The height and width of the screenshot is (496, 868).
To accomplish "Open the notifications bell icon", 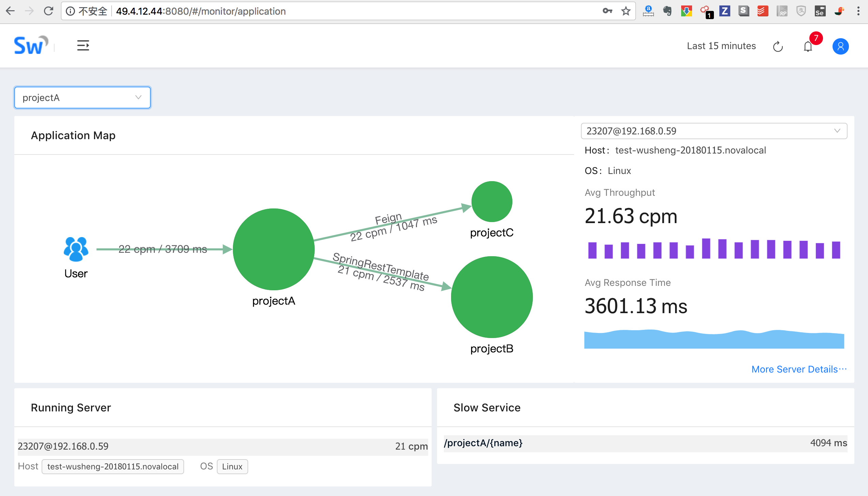I will (808, 46).
